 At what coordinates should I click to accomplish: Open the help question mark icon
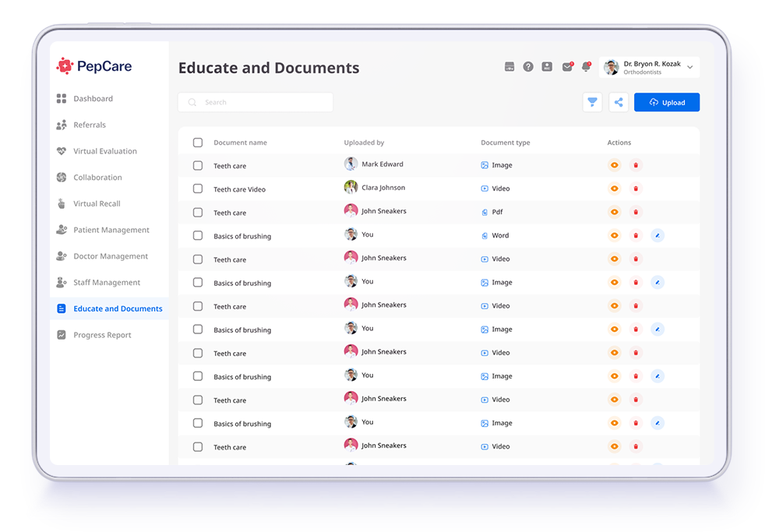[528, 67]
